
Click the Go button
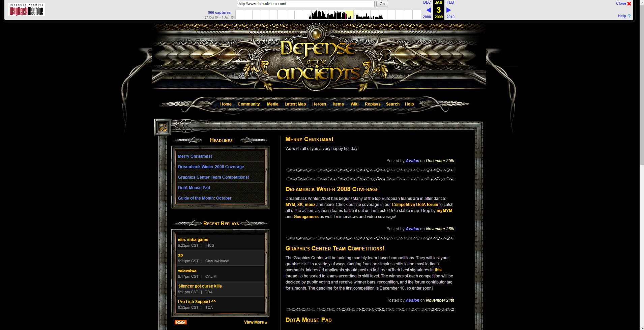[x=382, y=4]
